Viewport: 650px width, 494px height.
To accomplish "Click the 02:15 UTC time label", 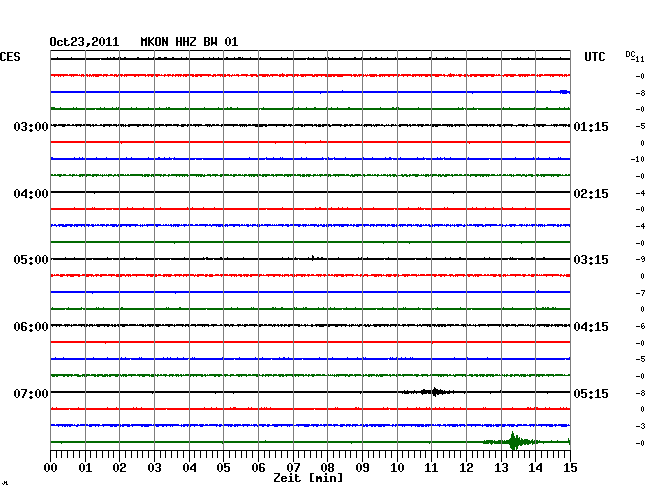I will (x=591, y=194).
